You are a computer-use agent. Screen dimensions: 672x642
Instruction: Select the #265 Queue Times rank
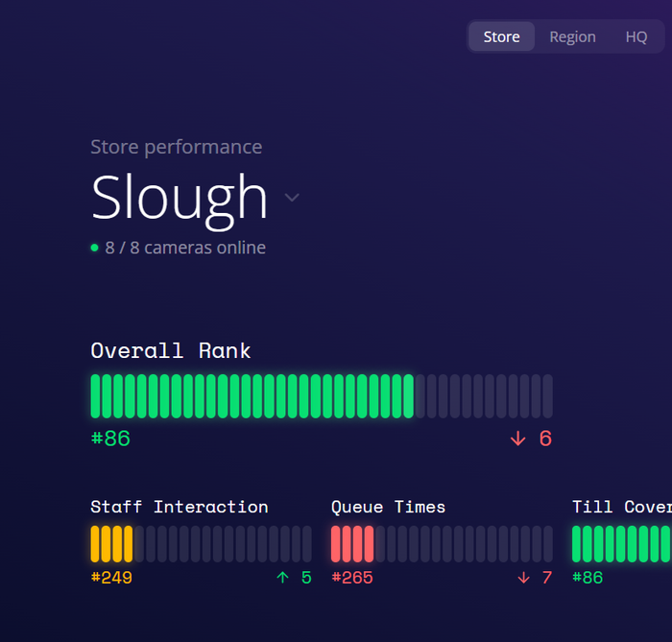(x=352, y=578)
